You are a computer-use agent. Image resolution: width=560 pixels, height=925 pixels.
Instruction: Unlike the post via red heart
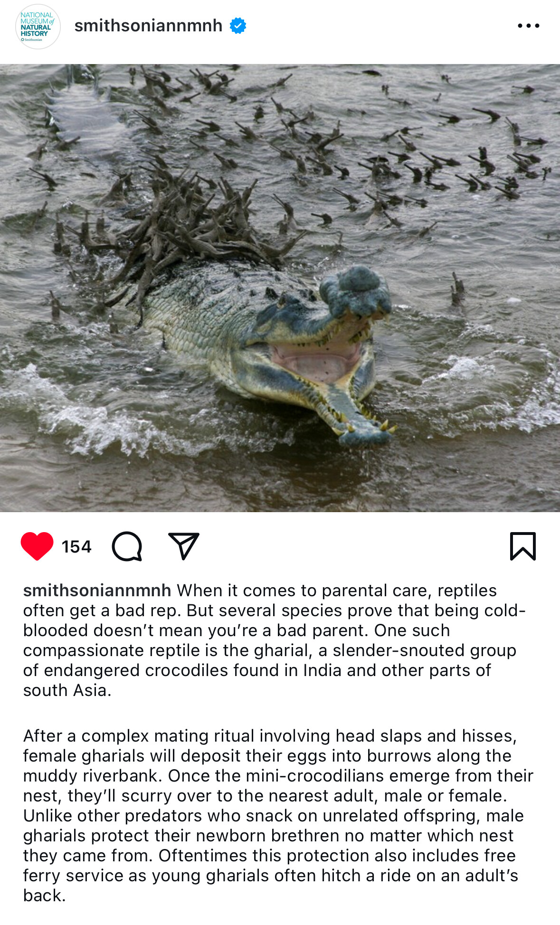coord(37,546)
